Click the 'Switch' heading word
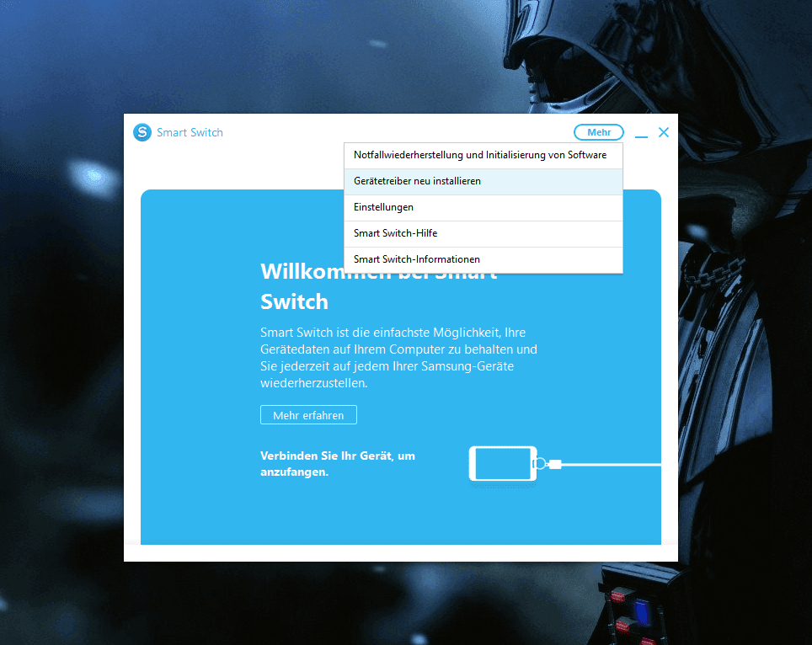 pyautogui.click(x=294, y=301)
